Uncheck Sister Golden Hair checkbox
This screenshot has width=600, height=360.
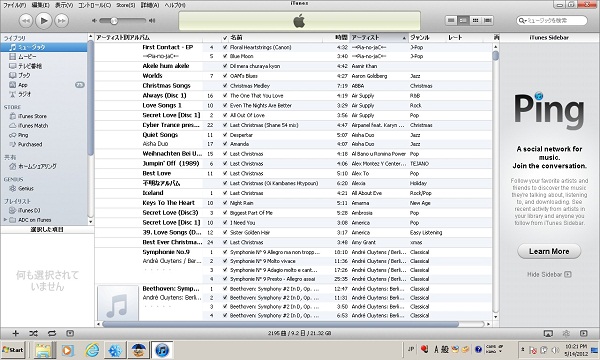(x=225, y=232)
